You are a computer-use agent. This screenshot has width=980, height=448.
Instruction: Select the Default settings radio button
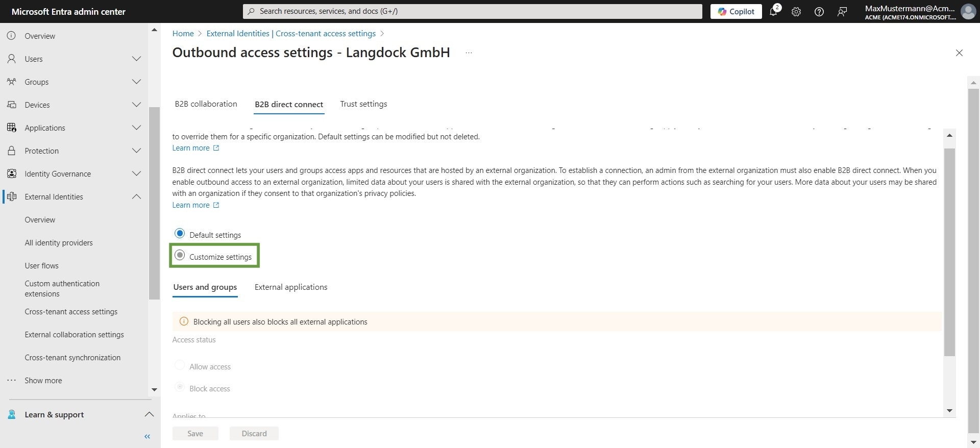pos(179,233)
